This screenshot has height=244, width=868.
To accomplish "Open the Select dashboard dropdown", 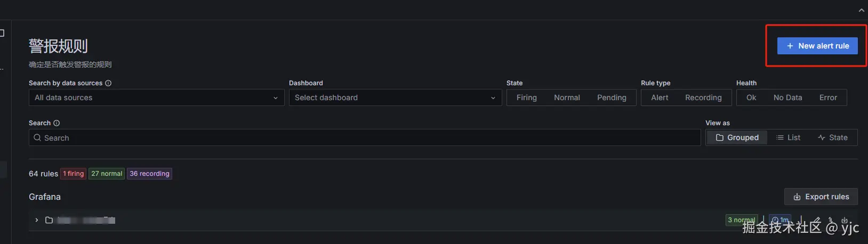I will pyautogui.click(x=395, y=97).
